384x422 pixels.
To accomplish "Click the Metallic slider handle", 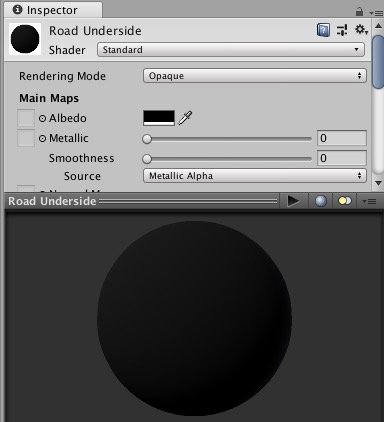I will point(147,139).
